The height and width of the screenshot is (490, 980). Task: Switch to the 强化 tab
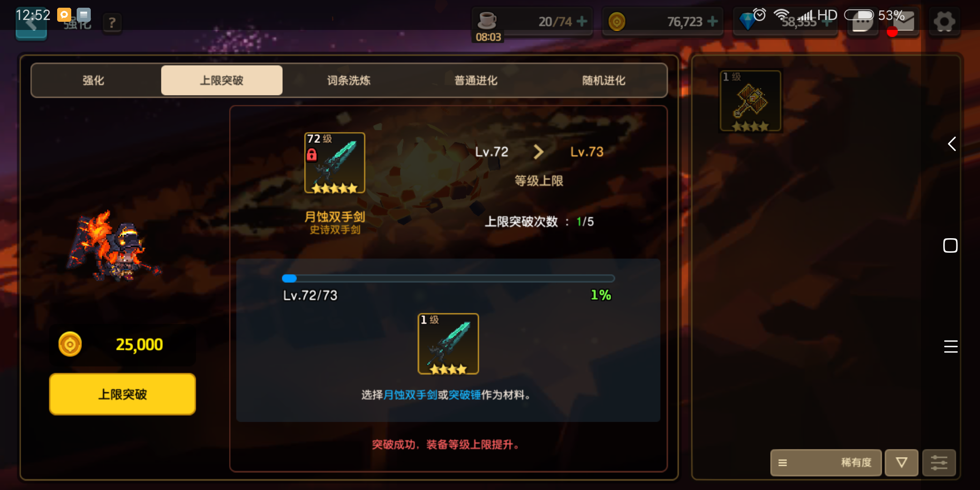[x=93, y=80]
